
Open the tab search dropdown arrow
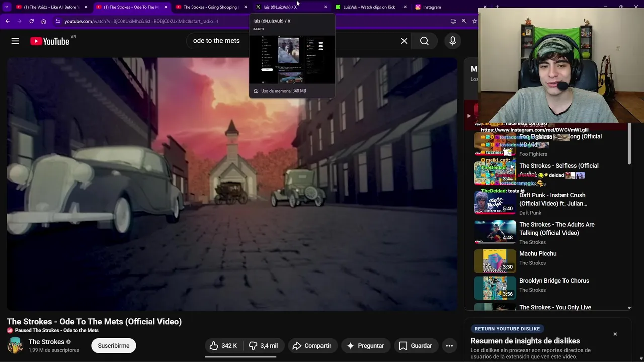(x=7, y=7)
